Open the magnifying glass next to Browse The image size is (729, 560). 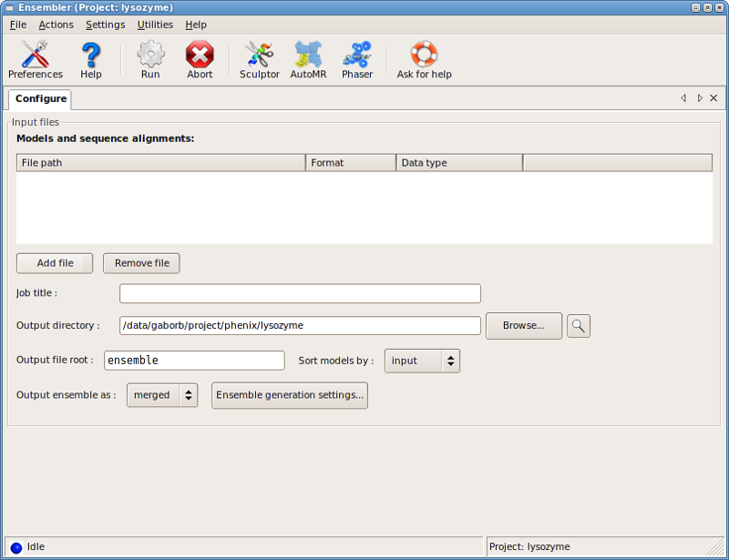point(578,325)
